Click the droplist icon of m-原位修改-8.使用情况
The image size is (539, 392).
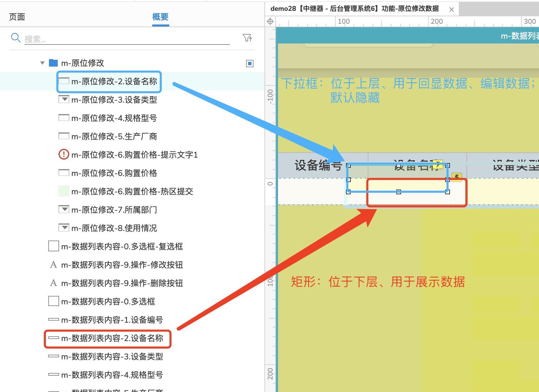pos(64,228)
